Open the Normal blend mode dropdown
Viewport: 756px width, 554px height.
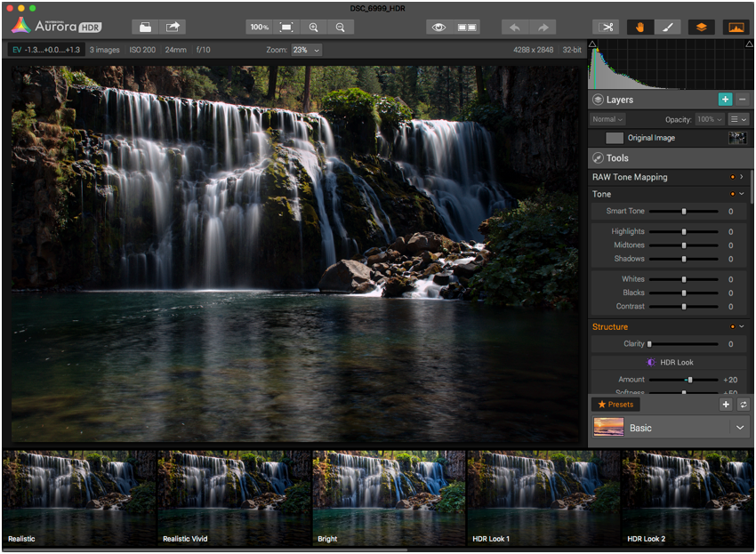pyautogui.click(x=608, y=119)
